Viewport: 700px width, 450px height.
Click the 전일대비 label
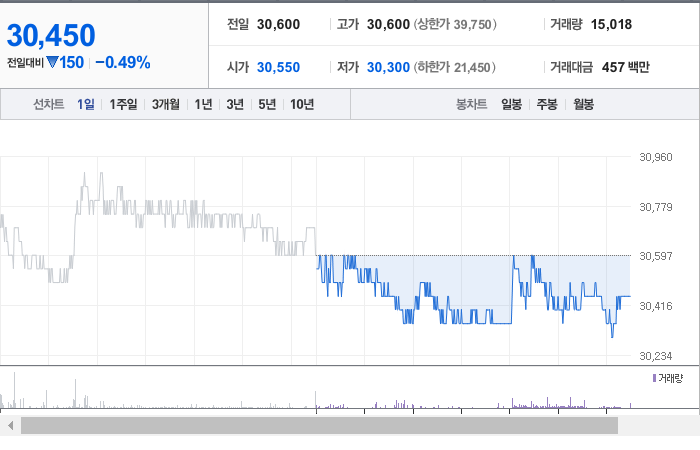coord(25,63)
